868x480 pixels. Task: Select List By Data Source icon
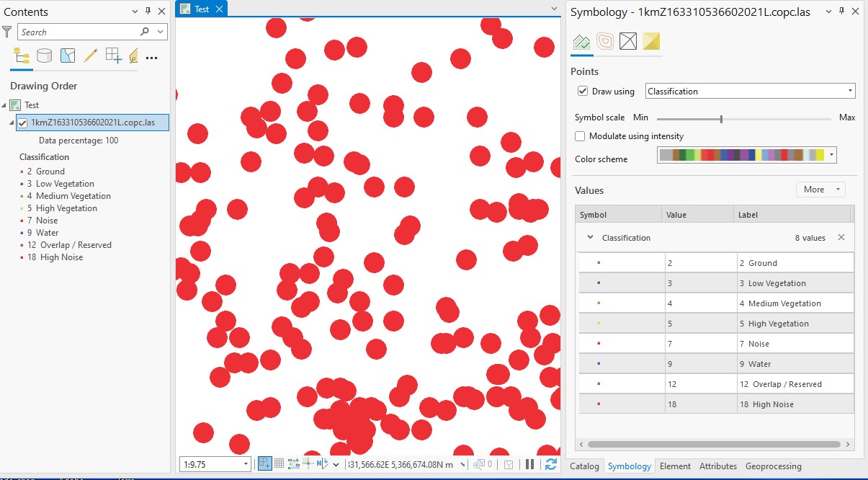[45, 56]
